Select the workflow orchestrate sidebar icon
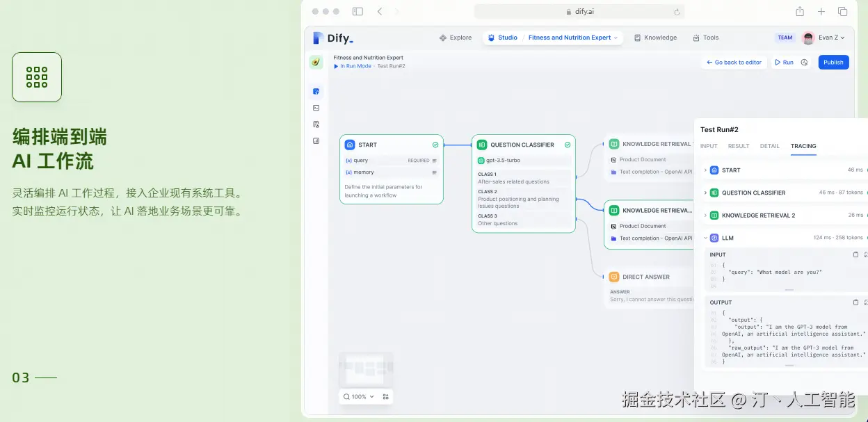Viewport: 868px width, 422px height. (x=316, y=91)
